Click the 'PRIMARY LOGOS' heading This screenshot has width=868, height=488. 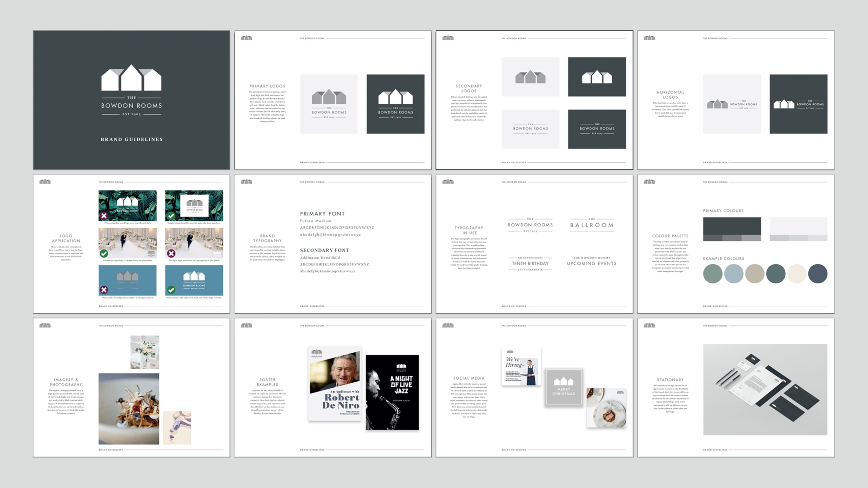click(x=268, y=86)
